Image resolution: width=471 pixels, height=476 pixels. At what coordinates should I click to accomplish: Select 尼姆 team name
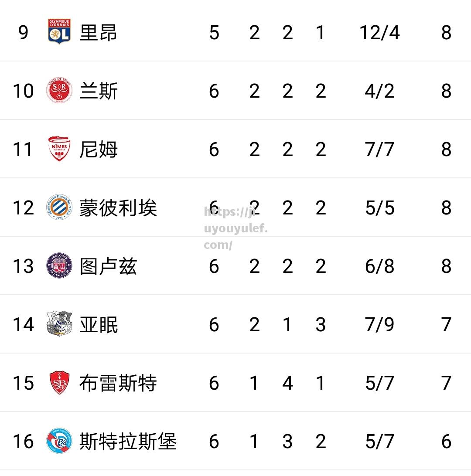(99, 150)
